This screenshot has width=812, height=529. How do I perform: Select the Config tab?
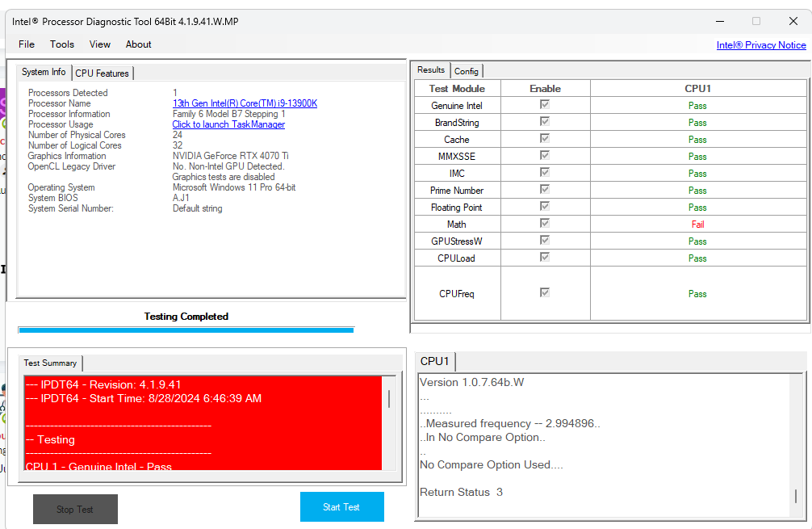tap(466, 71)
